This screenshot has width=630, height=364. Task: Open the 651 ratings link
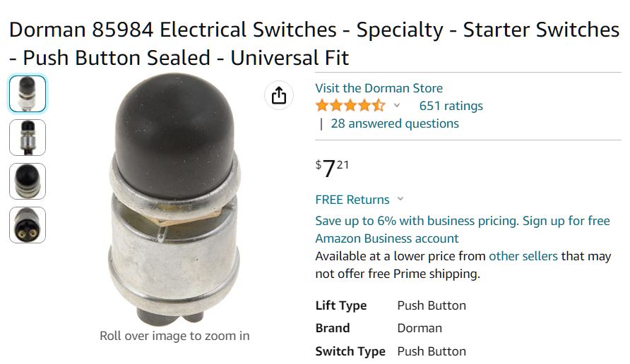pyautogui.click(x=451, y=106)
